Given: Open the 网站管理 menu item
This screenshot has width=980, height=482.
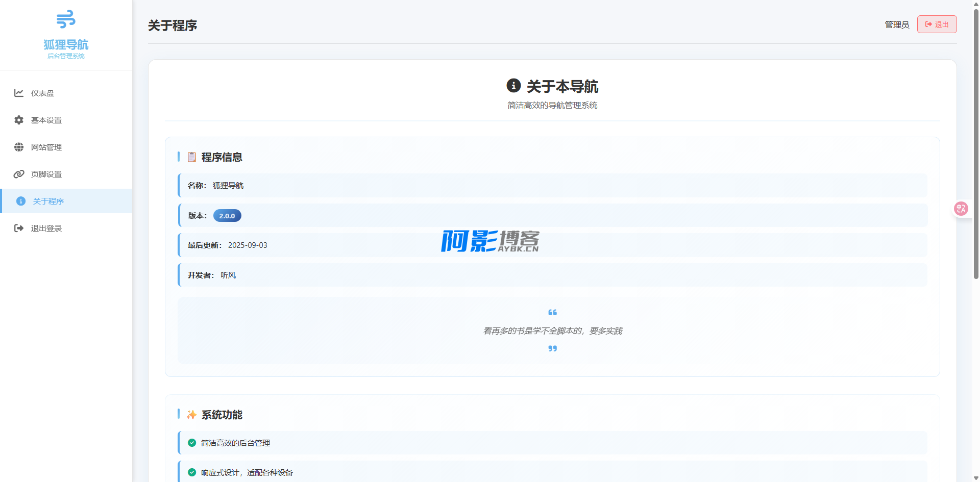Looking at the screenshot, I should [x=46, y=147].
